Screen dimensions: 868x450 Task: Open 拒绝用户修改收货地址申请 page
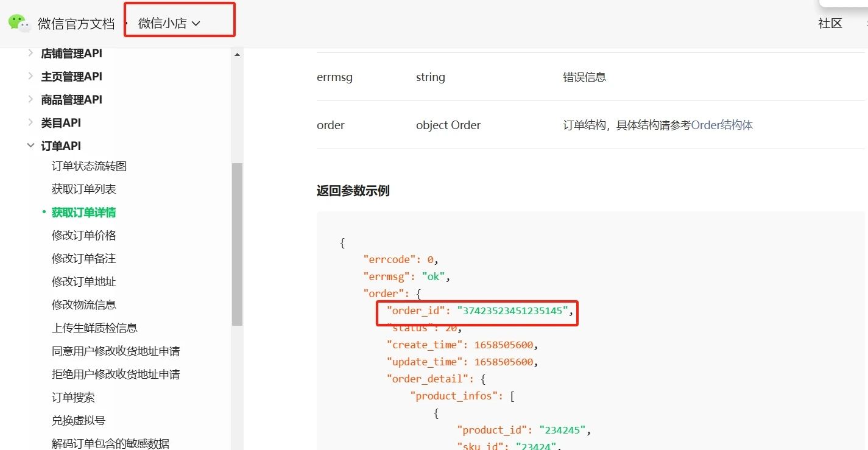click(x=116, y=374)
